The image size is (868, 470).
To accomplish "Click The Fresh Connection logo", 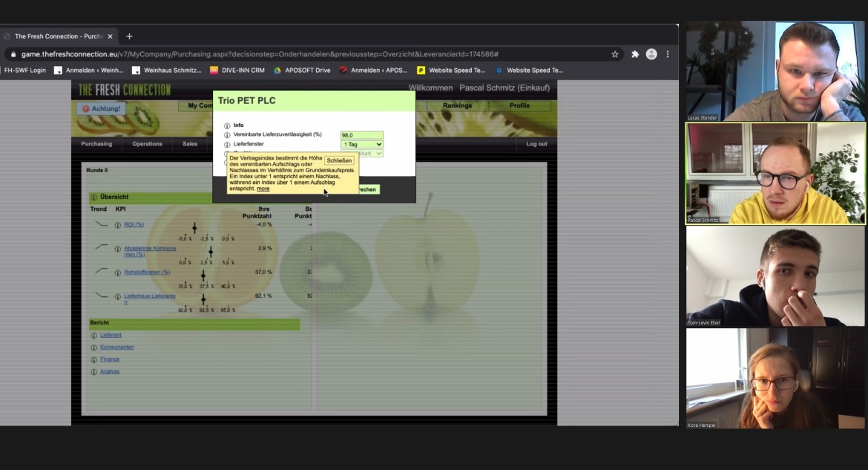I will pos(125,91).
